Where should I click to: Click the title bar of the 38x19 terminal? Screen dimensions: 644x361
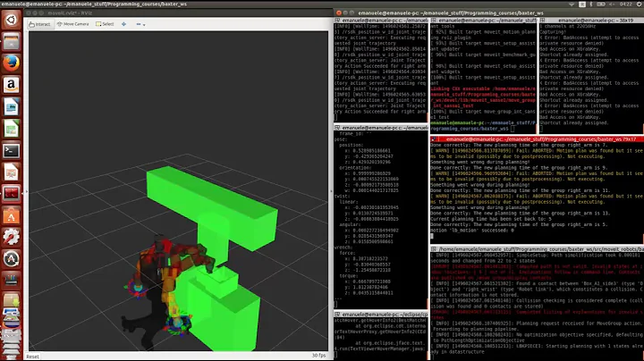pyautogui.click(x=591, y=20)
